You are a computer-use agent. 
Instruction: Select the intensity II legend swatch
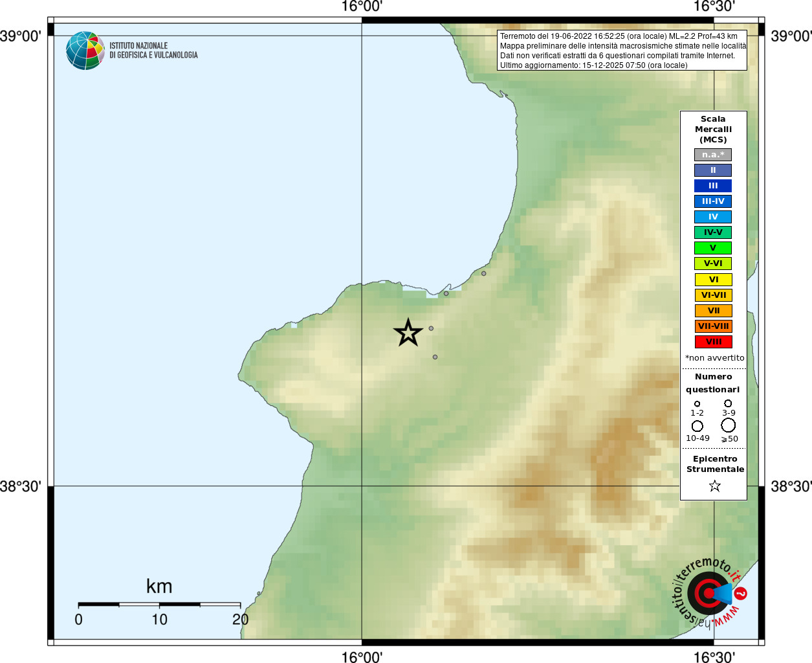tap(713, 170)
